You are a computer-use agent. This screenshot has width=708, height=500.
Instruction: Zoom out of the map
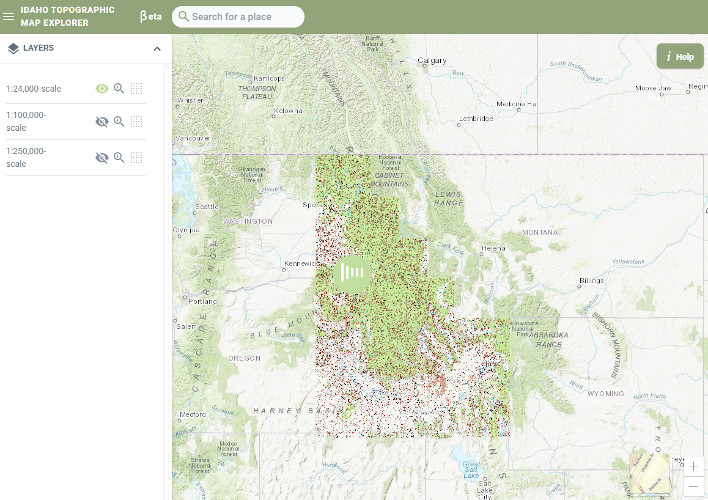point(693,486)
